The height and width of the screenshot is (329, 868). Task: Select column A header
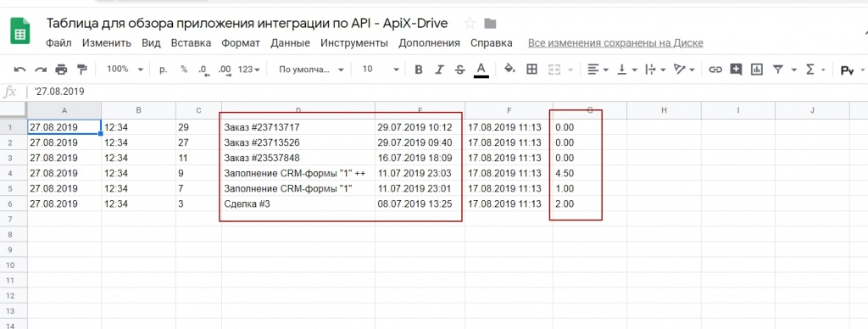click(64, 110)
